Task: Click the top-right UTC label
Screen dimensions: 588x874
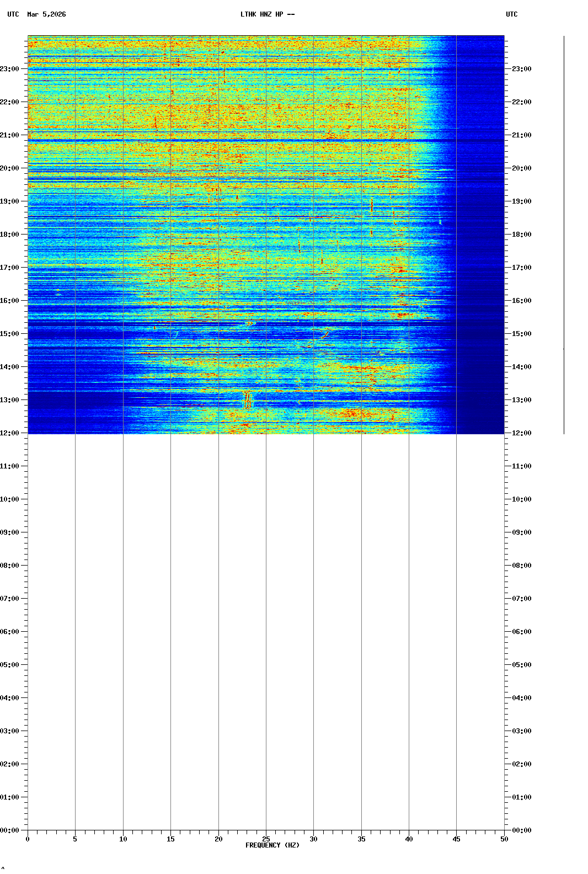Action: tap(511, 14)
